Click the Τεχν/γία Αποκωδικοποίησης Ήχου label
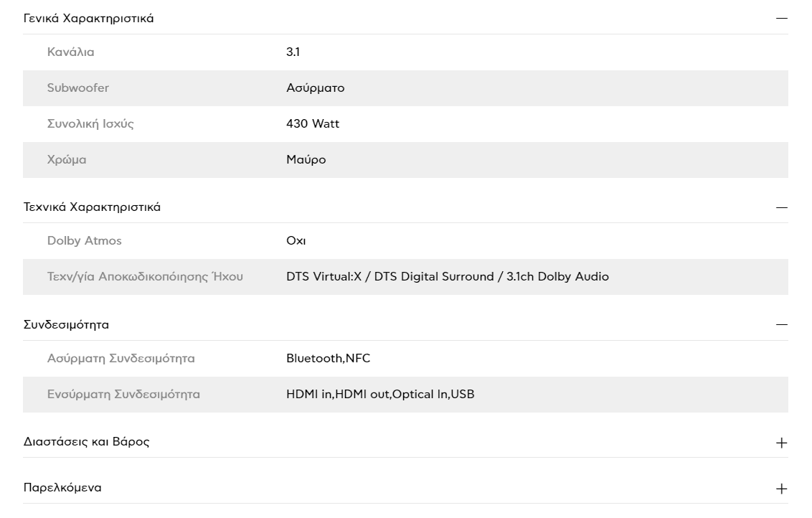Viewport: 812px width, 518px height. coord(145,277)
